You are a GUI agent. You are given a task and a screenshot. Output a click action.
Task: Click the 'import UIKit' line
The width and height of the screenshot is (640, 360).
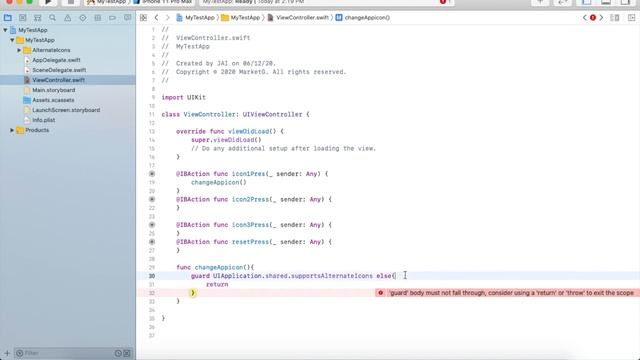coord(184,98)
